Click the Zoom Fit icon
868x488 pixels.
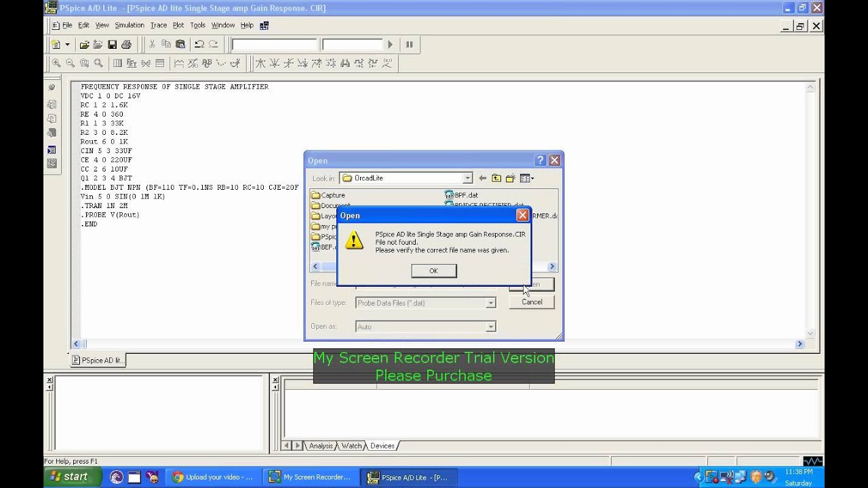point(98,64)
